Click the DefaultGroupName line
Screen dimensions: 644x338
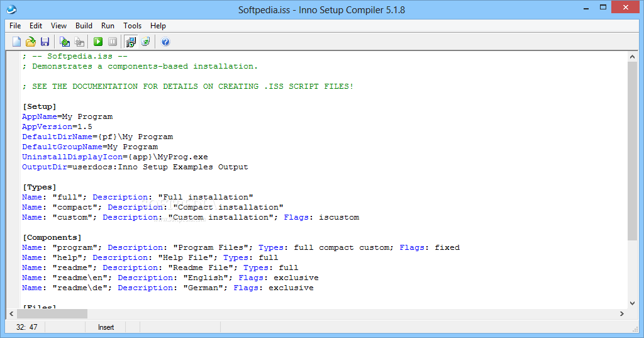pyautogui.click(x=90, y=147)
